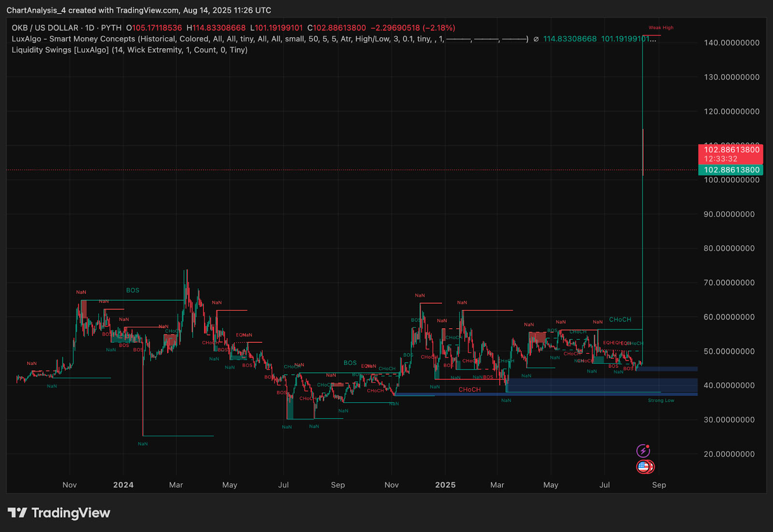Click the blue demand zone near 40

[601, 385]
